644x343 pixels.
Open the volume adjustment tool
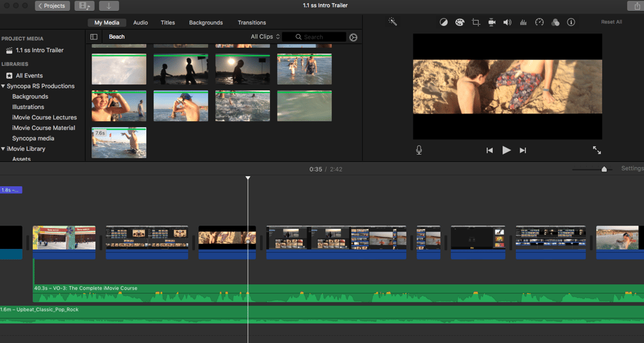(507, 22)
